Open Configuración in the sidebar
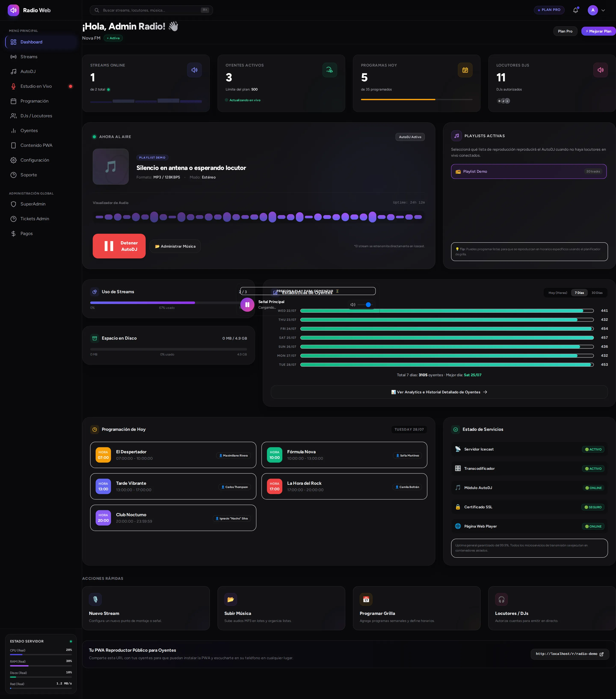The width and height of the screenshot is (616, 699). [41, 160]
